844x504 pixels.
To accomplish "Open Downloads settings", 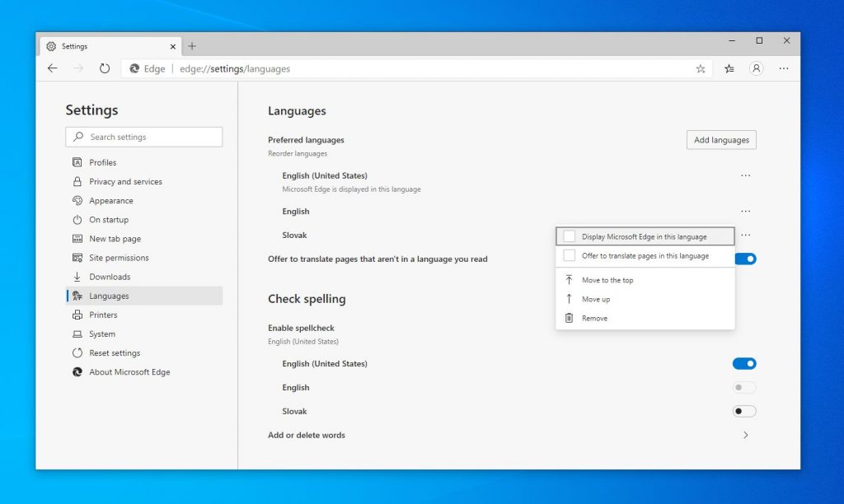I will point(143,277).
